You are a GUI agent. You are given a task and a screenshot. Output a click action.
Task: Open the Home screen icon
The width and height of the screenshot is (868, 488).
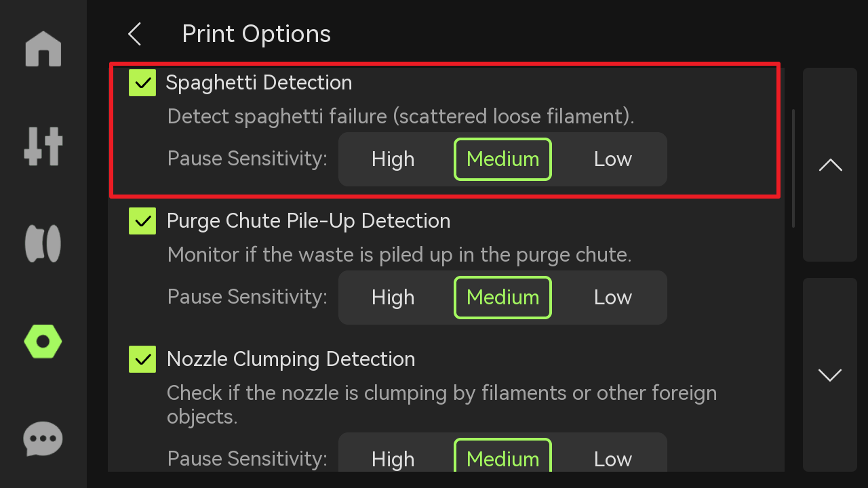[43, 49]
